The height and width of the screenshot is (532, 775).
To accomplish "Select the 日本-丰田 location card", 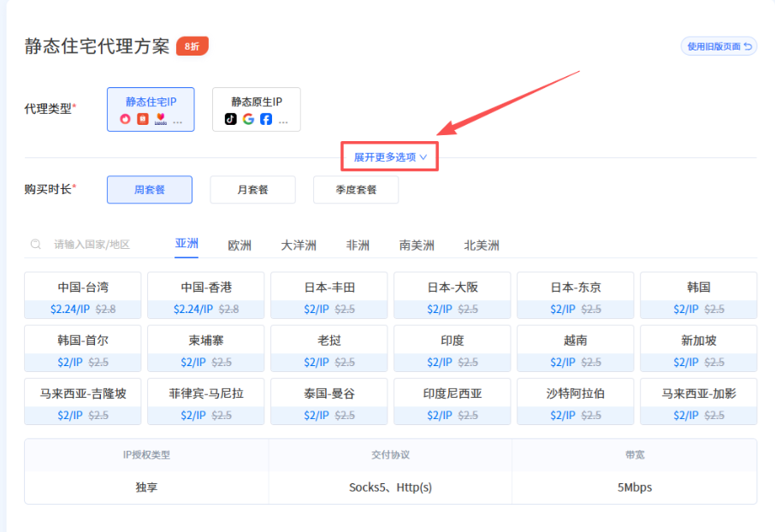I will (x=329, y=295).
